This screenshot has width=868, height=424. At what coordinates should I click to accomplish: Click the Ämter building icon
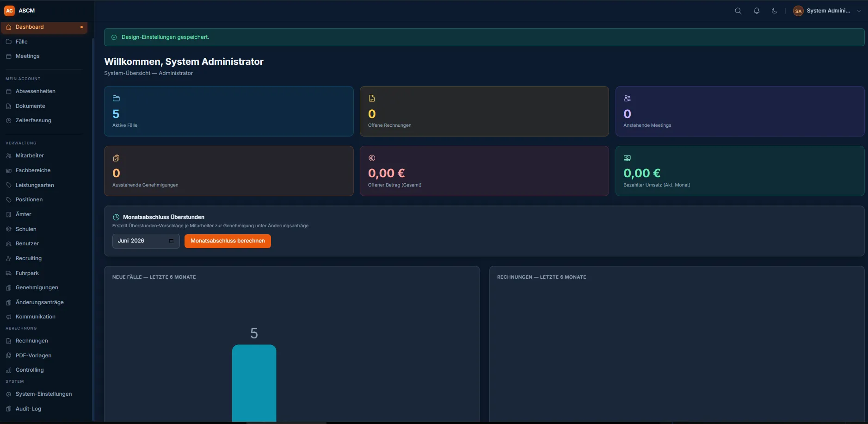[8, 215]
